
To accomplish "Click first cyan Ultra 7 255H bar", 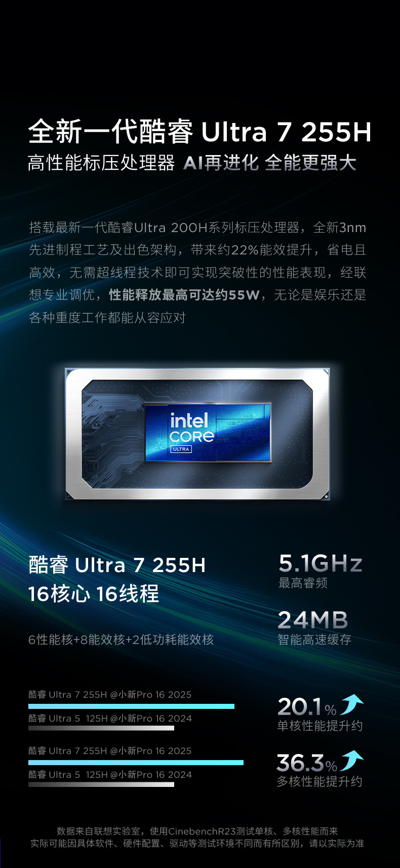I will pos(131,706).
